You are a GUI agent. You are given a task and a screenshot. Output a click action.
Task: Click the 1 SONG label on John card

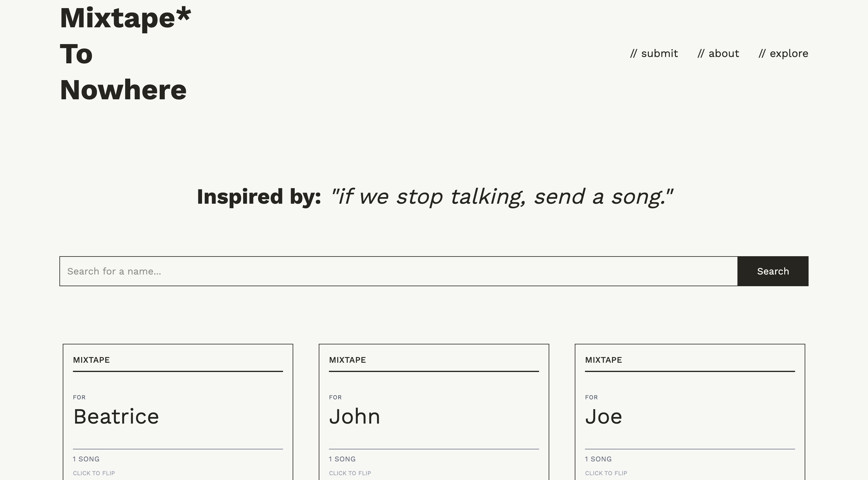pyautogui.click(x=342, y=459)
